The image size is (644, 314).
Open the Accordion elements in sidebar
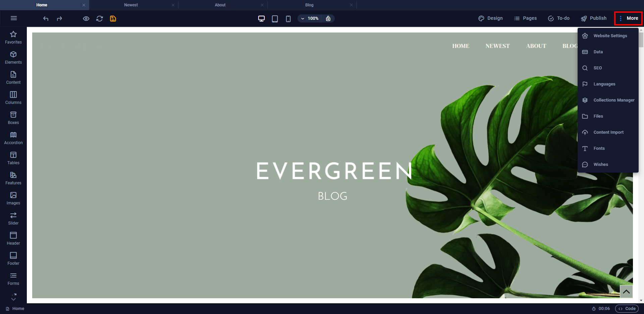(x=13, y=138)
